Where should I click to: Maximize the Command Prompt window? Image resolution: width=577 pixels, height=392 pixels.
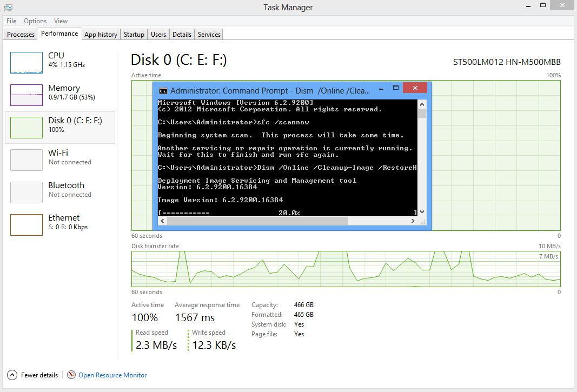[396, 88]
